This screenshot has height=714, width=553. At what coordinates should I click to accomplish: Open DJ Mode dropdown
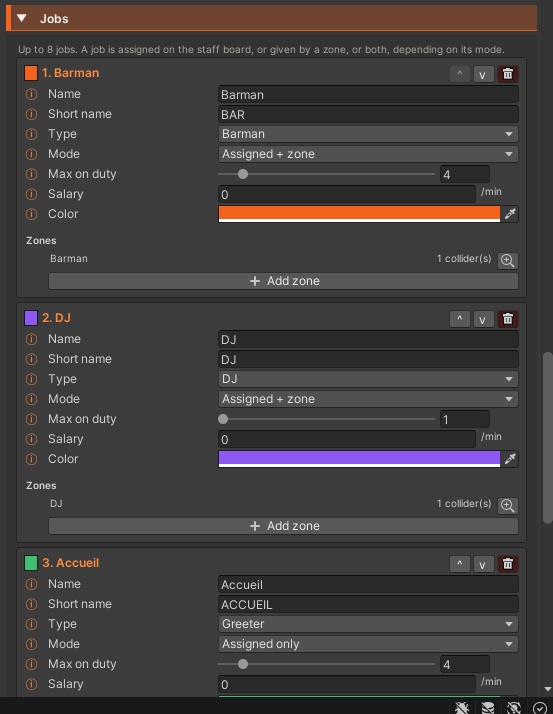click(368, 399)
